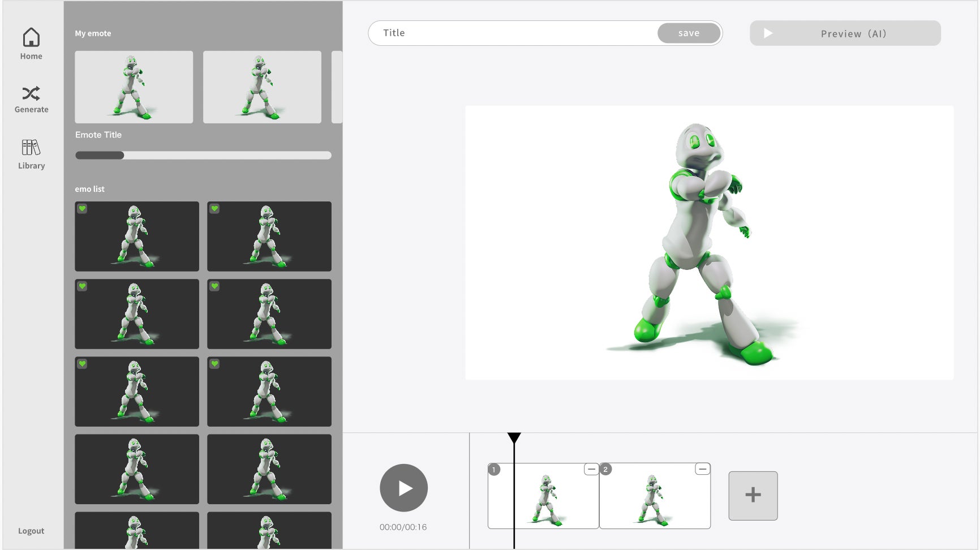
Task: Choose the second-row left emo list thumbnail
Action: pos(137,314)
